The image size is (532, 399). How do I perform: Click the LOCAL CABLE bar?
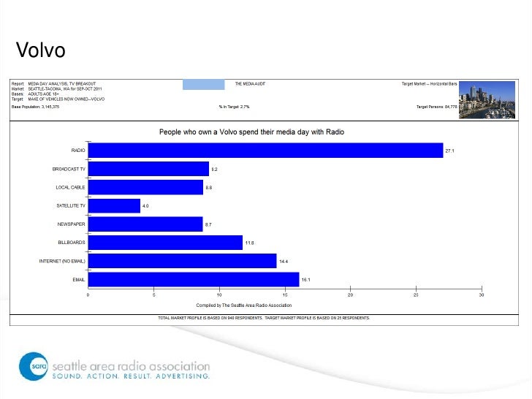point(145,187)
